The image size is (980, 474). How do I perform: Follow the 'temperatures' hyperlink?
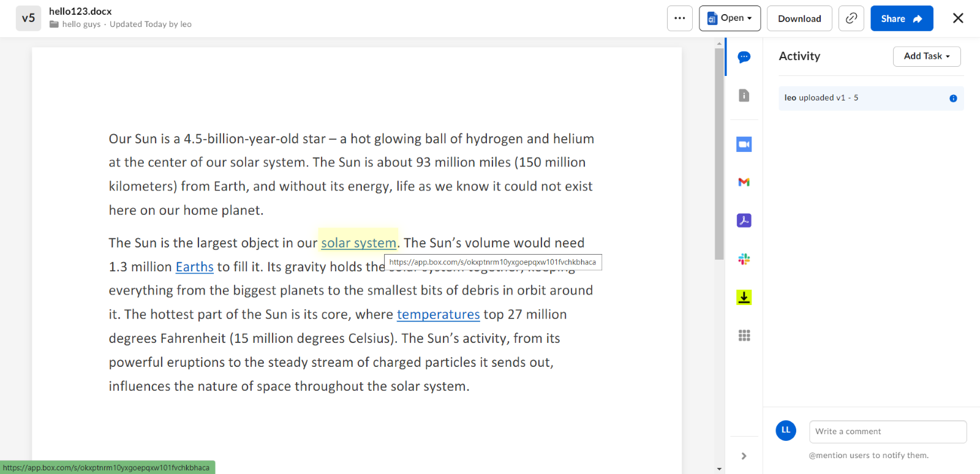[x=438, y=315]
